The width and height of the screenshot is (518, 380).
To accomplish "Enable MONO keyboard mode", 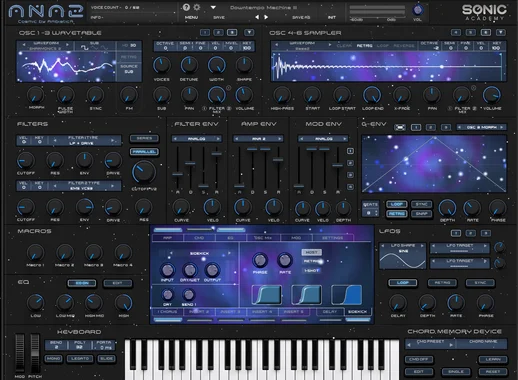I will [x=53, y=359].
